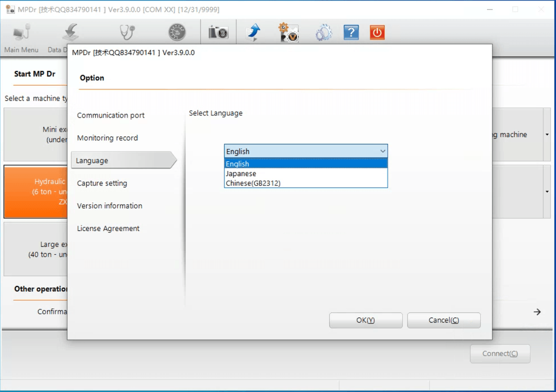Viewport: 556px width, 392px height.
Task: Go to the Monitoring record section
Action: pos(107,138)
